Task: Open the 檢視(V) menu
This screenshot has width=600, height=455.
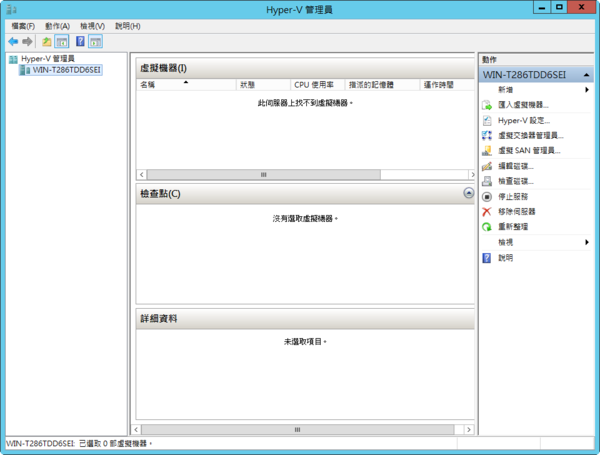Action: pos(92,26)
